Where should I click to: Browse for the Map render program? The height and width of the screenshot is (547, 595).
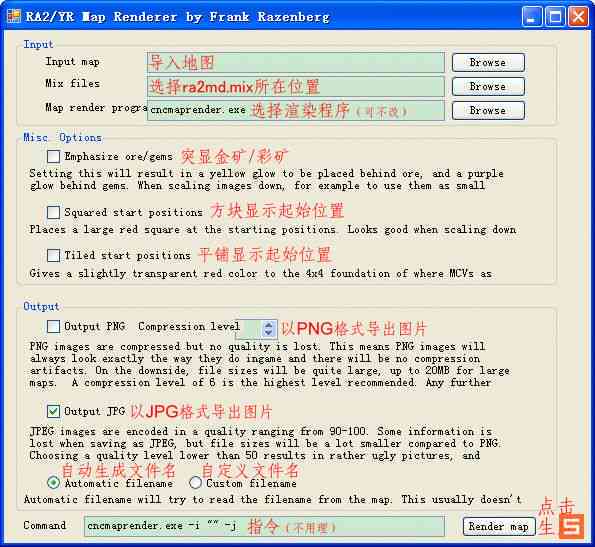point(488,110)
